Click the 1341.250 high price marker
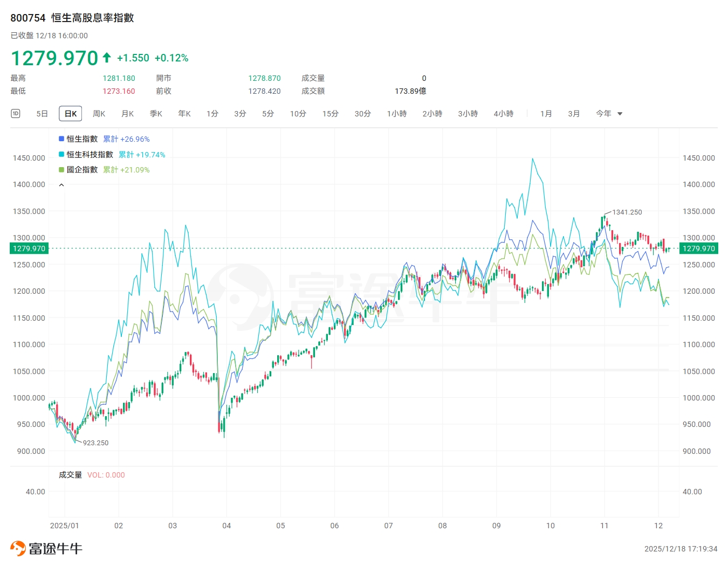 tap(627, 212)
